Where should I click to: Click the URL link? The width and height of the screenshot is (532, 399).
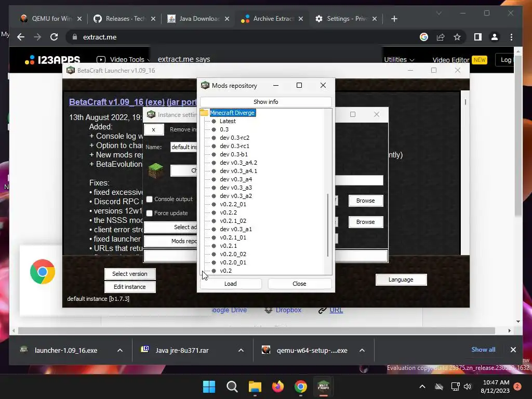pyautogui.click(x=336, y=310)
